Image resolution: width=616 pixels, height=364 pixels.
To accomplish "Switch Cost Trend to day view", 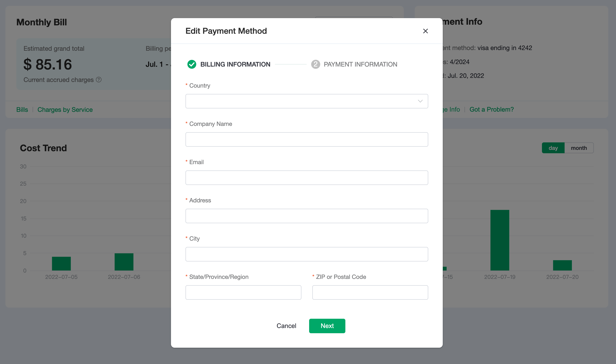I will click(x=553, y=148).
